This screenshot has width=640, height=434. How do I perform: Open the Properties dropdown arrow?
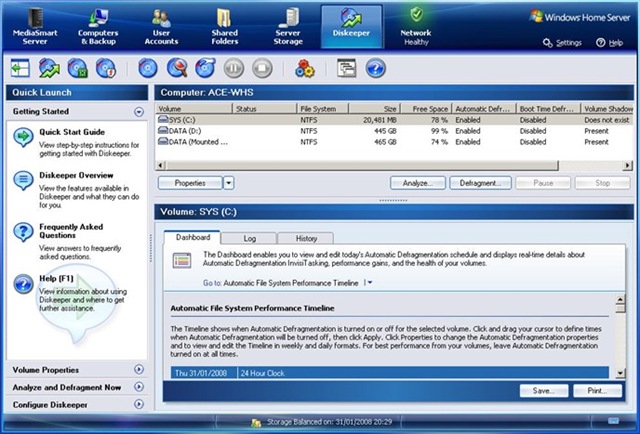[229, 183]
